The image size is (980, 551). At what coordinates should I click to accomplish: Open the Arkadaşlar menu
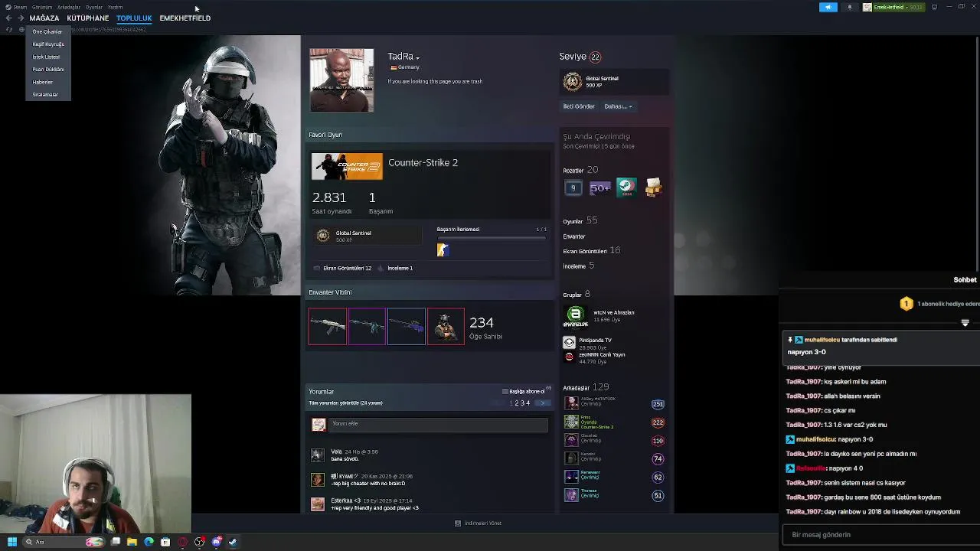(69, 7)
